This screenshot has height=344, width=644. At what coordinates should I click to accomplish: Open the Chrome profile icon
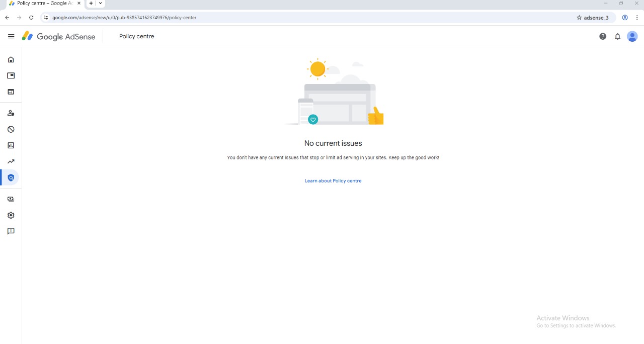[625, 18]
